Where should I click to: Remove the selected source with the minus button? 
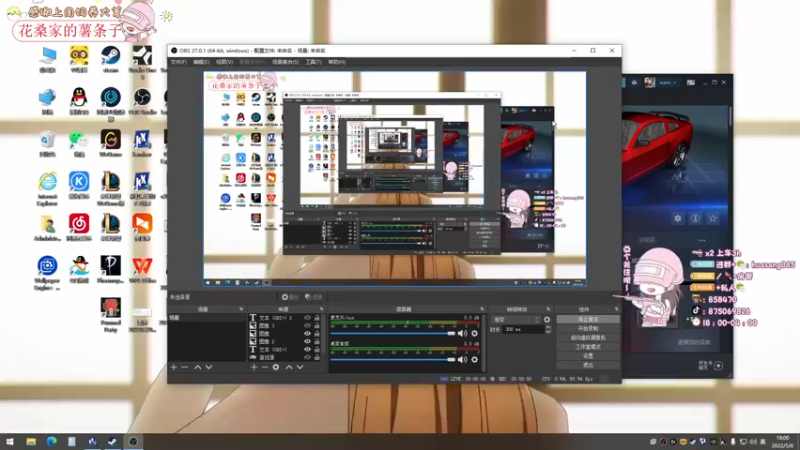click(265, 367)
